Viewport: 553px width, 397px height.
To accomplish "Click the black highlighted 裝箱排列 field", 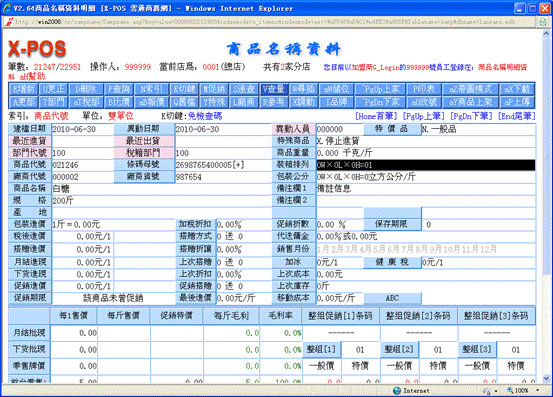I will tap(425, 165).
